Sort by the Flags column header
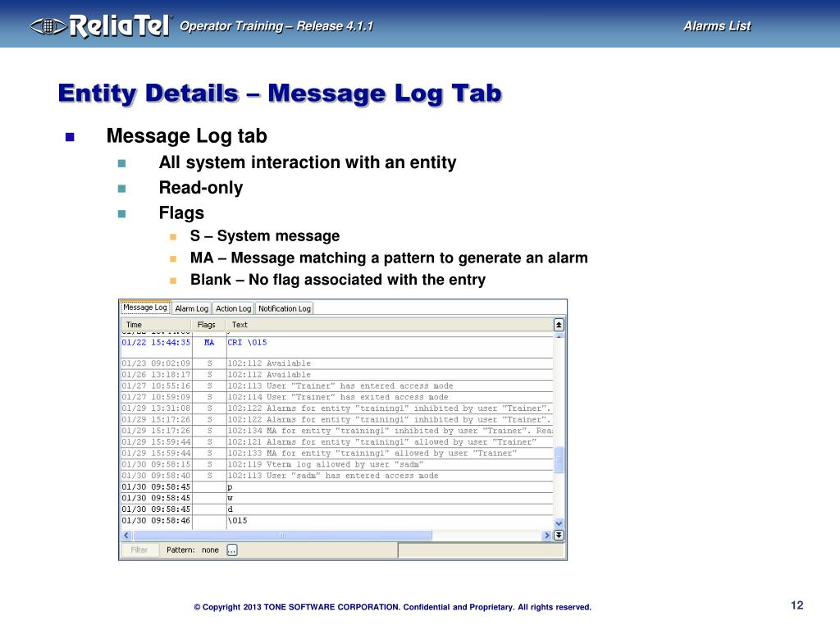This screenshot has width=840, height=630. point(208,325)
